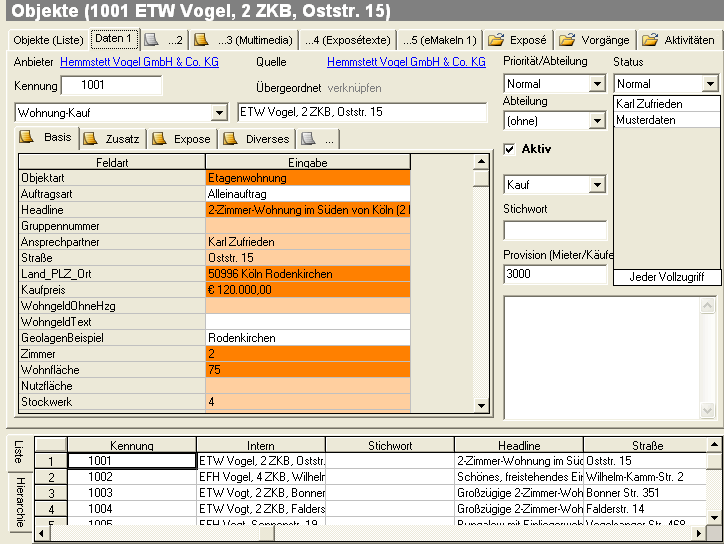The height and width of the screenshot is (544, 724).
Task: Click the empty Stichwort input field
Action: click(555, 230)
